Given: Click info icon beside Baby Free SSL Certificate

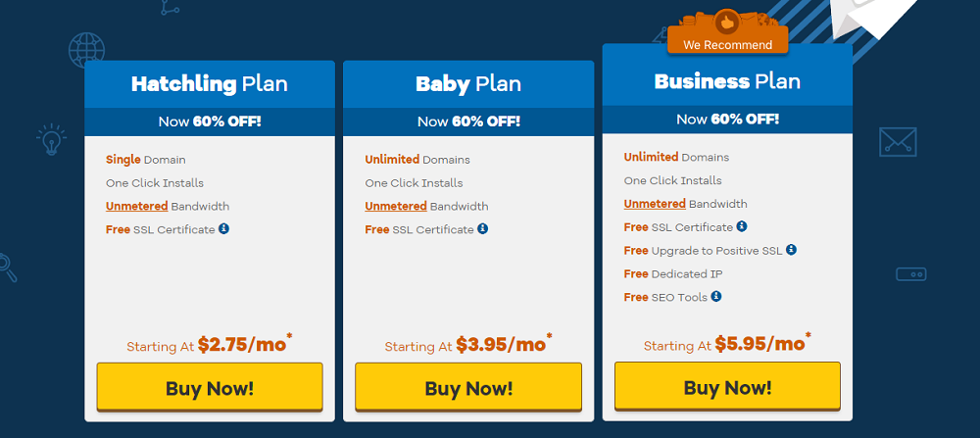Looking at the screenshot, I should pos(482,229).
